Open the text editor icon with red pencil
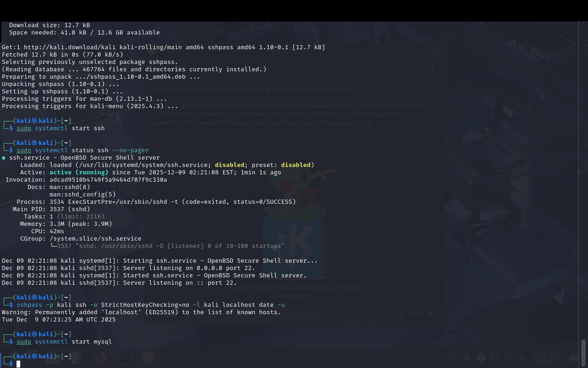 77,358
